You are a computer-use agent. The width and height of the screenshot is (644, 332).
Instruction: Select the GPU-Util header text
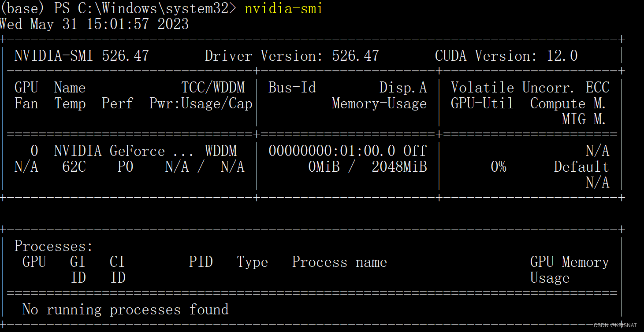click(x=482, y=104)
